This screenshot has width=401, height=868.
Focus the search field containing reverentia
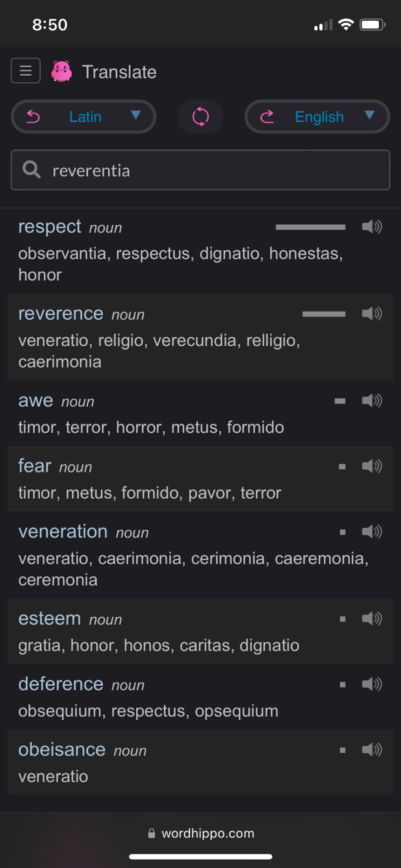click(200, 170)
